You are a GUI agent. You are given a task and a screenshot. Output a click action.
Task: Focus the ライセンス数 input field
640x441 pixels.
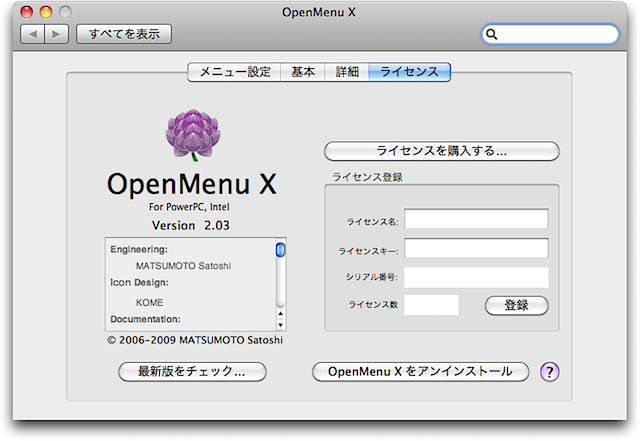431,305
